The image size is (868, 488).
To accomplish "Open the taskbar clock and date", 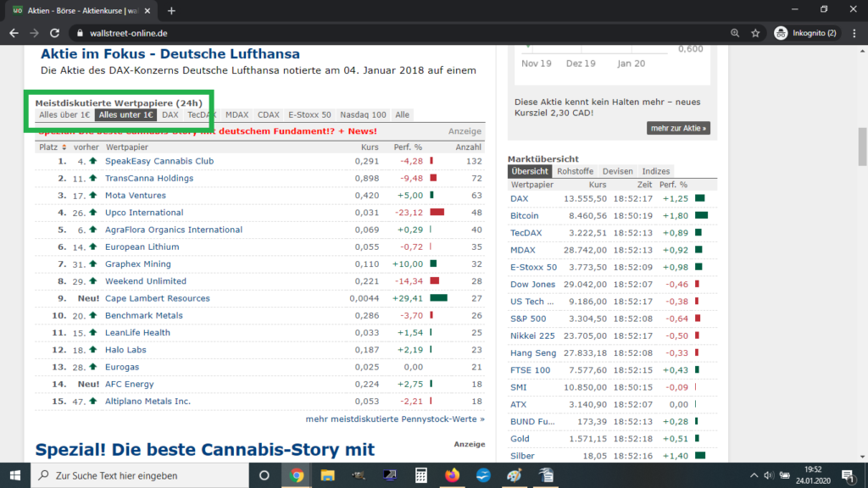I will (x=813, y=475).
